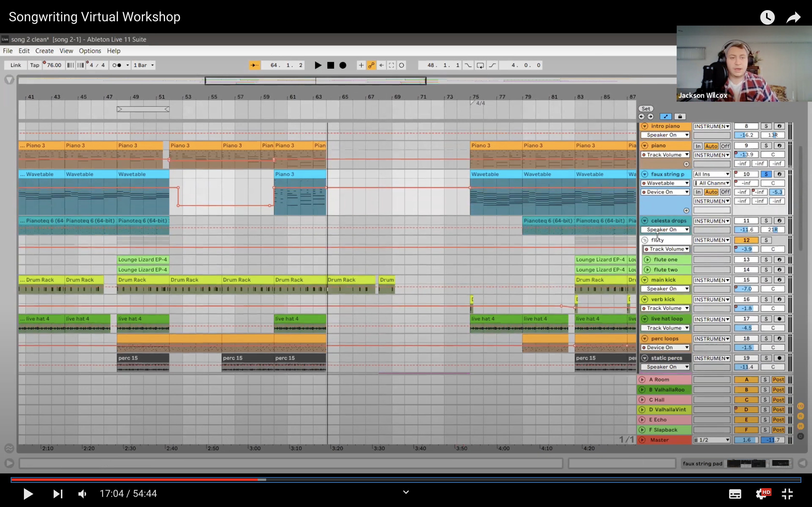Unsolo the faux string pad track
Screen dimensions: 812x507
click(x=766, y=174)
